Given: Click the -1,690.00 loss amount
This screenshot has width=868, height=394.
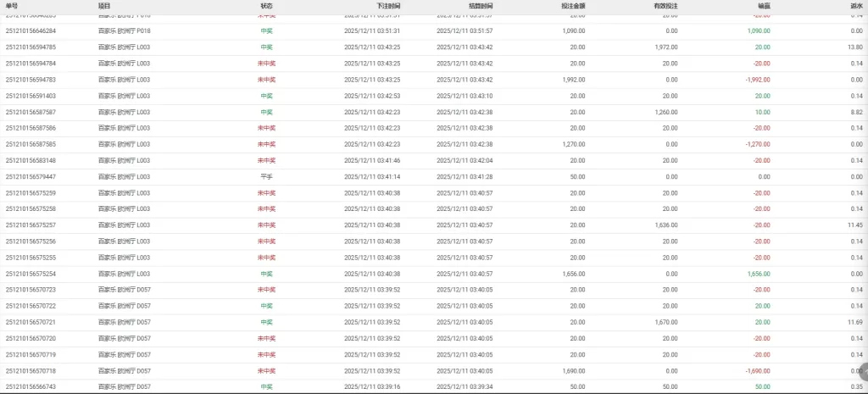Looking at the screenshot, I should [757, 371].
